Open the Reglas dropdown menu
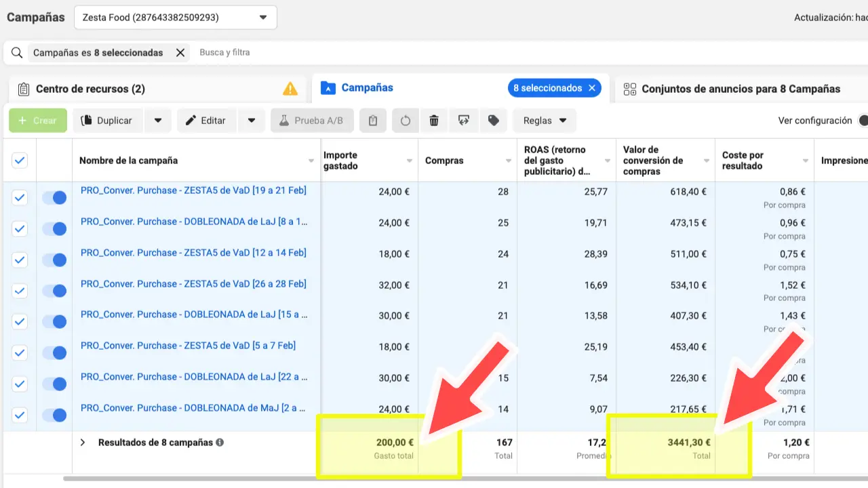868x488 pixels. coord(545,121)
